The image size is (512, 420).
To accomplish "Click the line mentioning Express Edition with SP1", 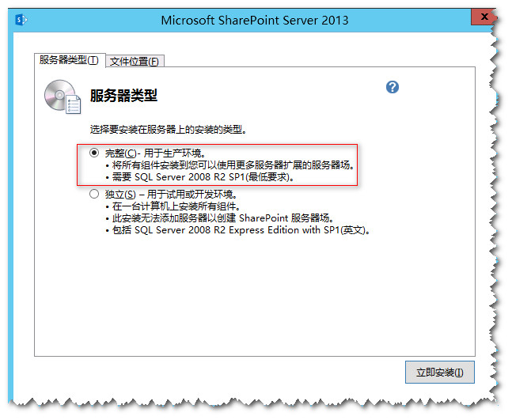I will [241, 230].
